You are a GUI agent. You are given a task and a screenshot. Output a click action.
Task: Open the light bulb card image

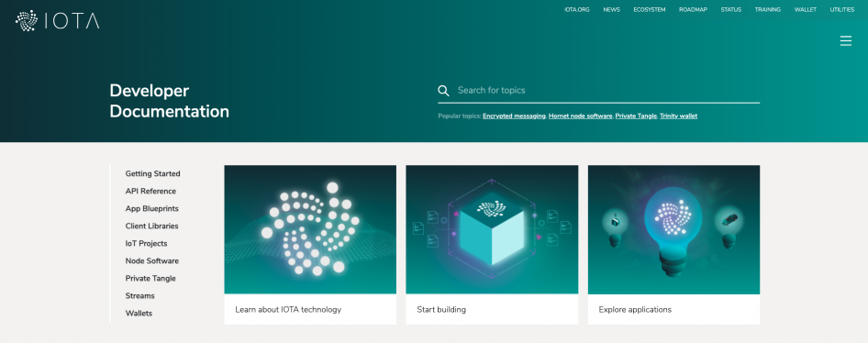[673, 229]
